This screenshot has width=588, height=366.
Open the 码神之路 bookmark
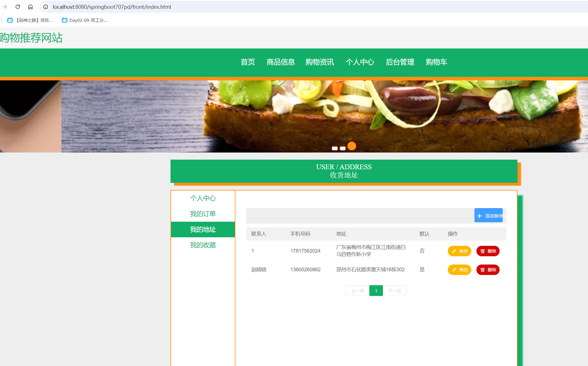coord(30,20)
